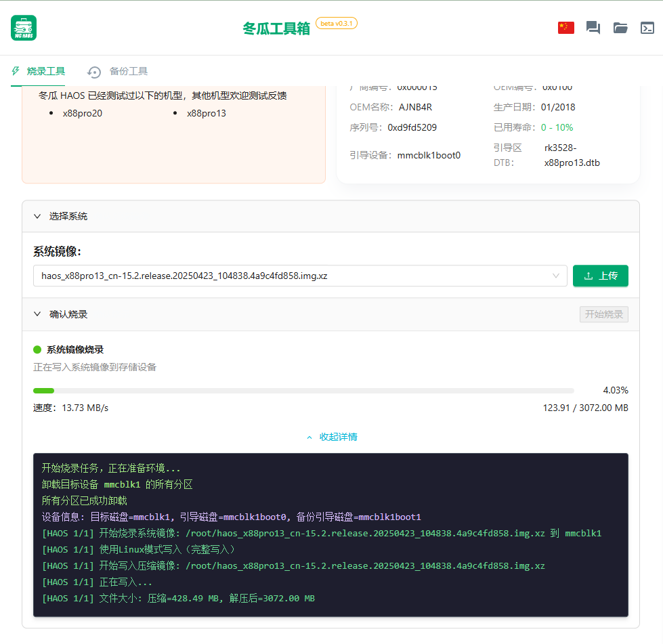Click the OEM名称 AJNB4R value

(415, 107)
